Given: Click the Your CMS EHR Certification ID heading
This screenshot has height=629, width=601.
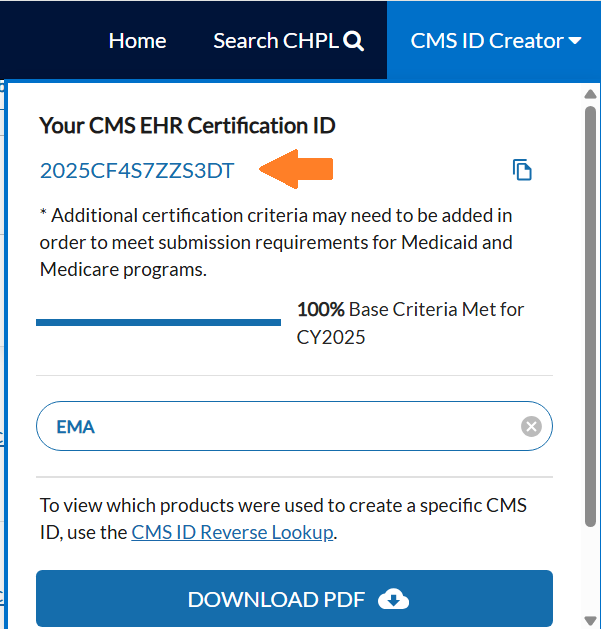Looking at the screenshot, I should (187, 125).
